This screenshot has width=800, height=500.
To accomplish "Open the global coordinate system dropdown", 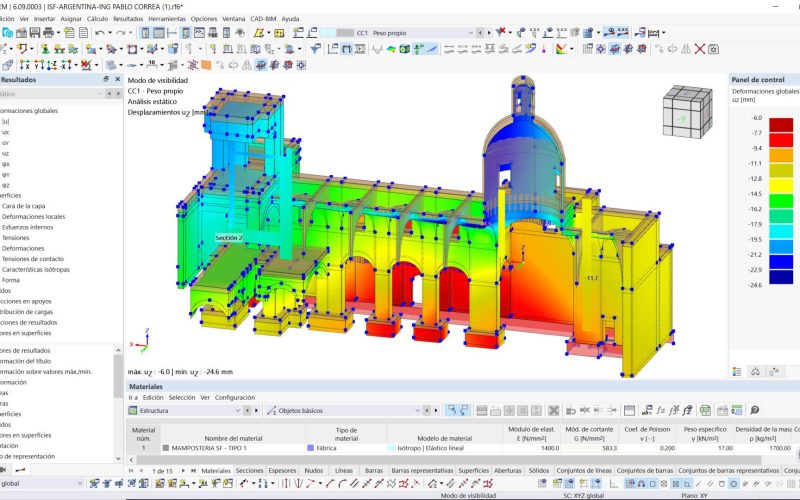I will click(x=79, y=483).
